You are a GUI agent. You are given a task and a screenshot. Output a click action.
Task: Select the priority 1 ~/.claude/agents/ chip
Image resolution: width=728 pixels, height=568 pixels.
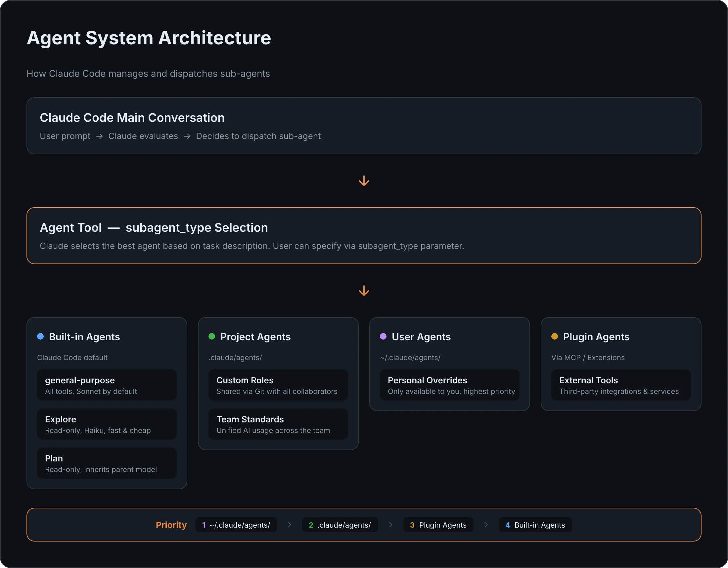(236, 525)
